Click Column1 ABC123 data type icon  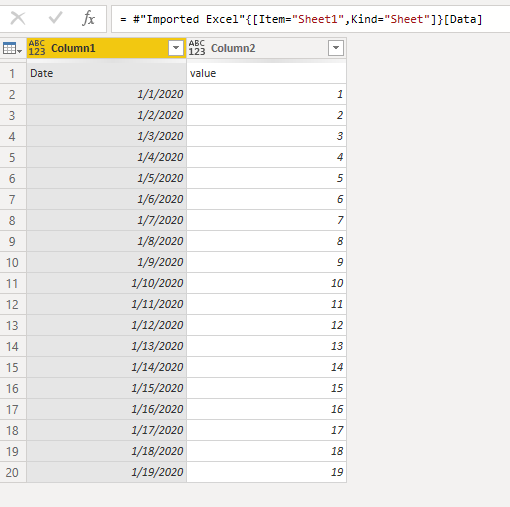pos(37,48)
